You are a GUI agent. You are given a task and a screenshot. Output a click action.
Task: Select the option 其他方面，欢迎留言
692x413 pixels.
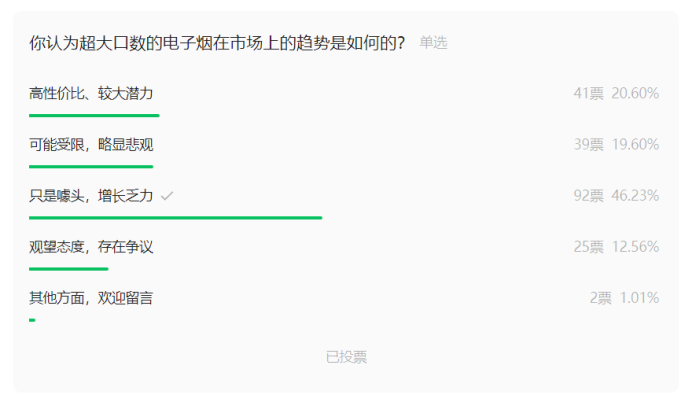[91, 298]
